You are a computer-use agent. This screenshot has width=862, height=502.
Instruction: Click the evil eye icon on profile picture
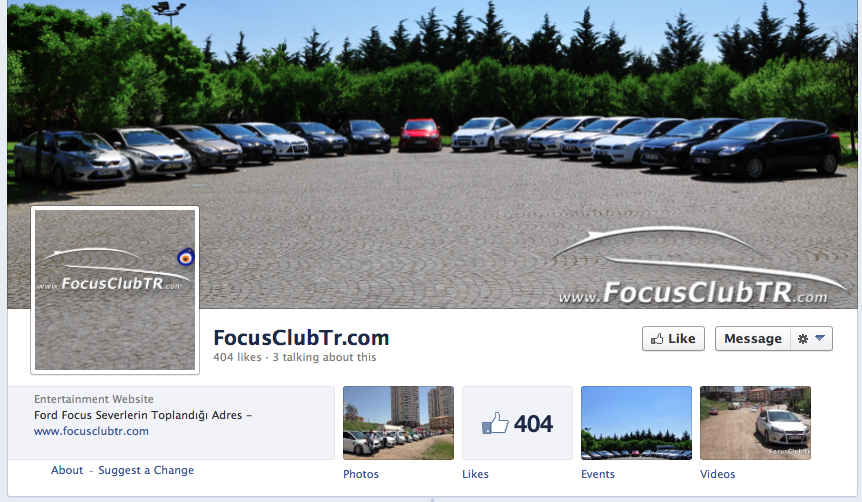pos(186,257)
